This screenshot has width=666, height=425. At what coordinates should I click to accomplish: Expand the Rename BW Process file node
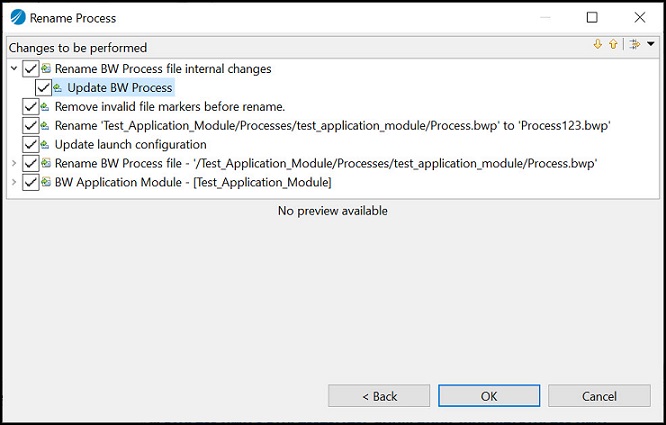pos(14,163)
